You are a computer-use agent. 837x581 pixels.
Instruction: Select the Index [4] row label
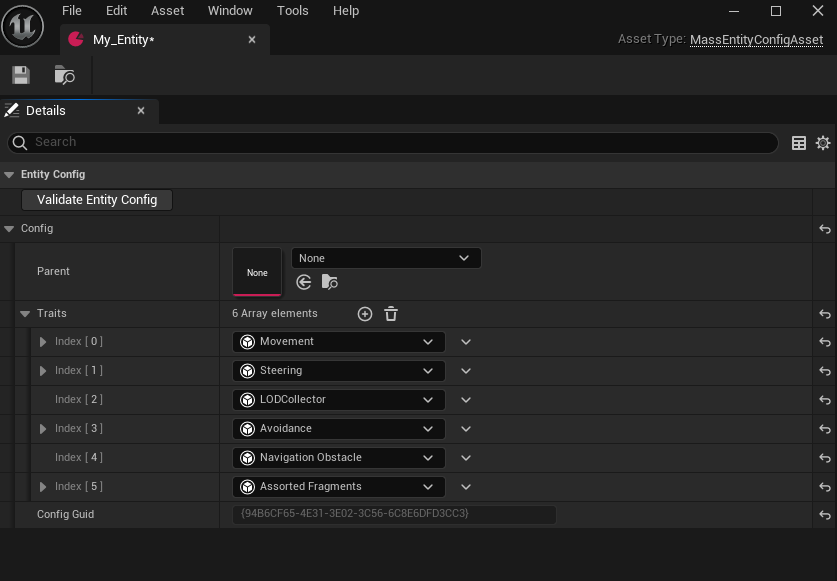[78, 458]
